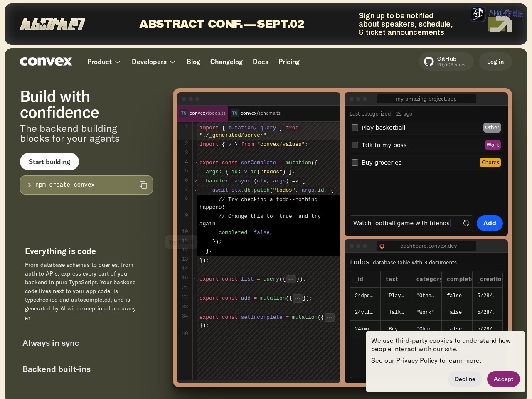Tick the Buy groceries checkbox
This screenshot has height=399, width=532.
click(x=355, y=163)
